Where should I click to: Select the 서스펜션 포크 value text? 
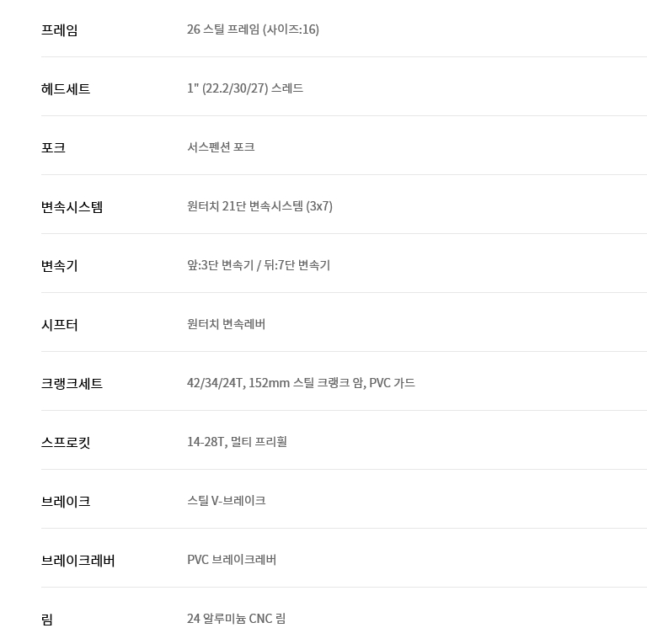pyautogui.click(x=221, y=147)
